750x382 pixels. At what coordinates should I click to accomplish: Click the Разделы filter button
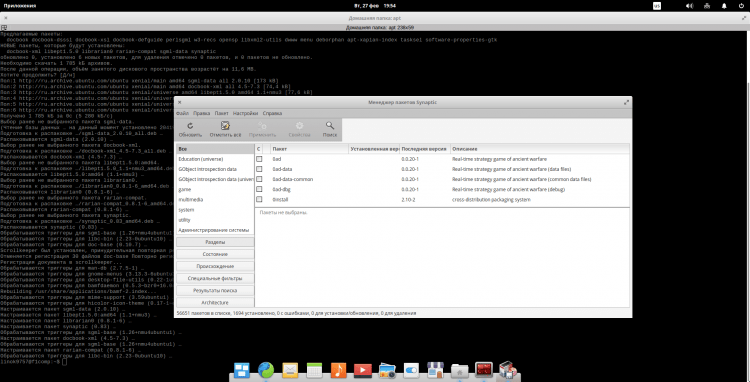[x=215, y=242]
